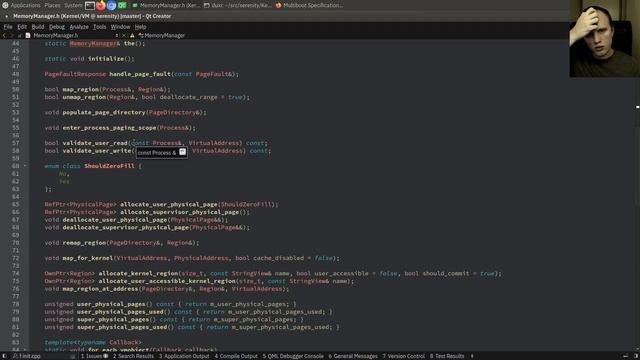640x360 pixels.
Task: Open the Places panel menu
Action: click(x=52, y=5)
